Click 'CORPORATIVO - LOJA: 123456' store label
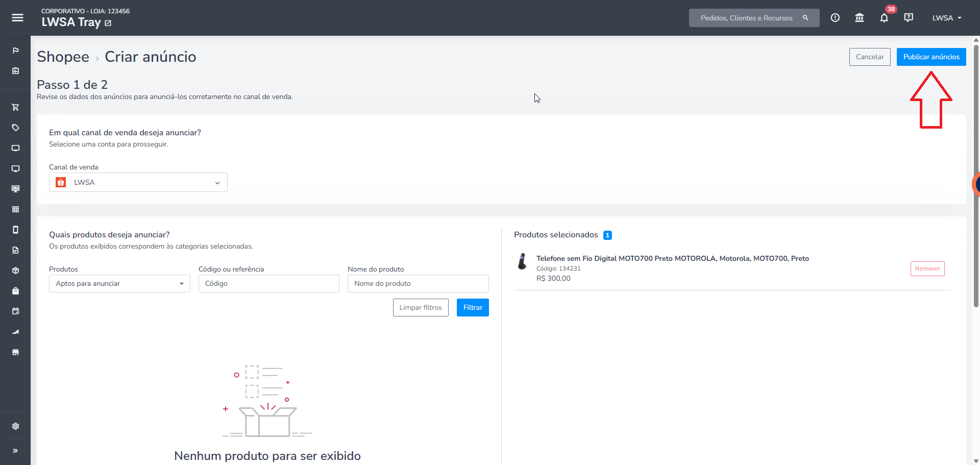This screenshot has height=465, width=980. coord(85,11)
